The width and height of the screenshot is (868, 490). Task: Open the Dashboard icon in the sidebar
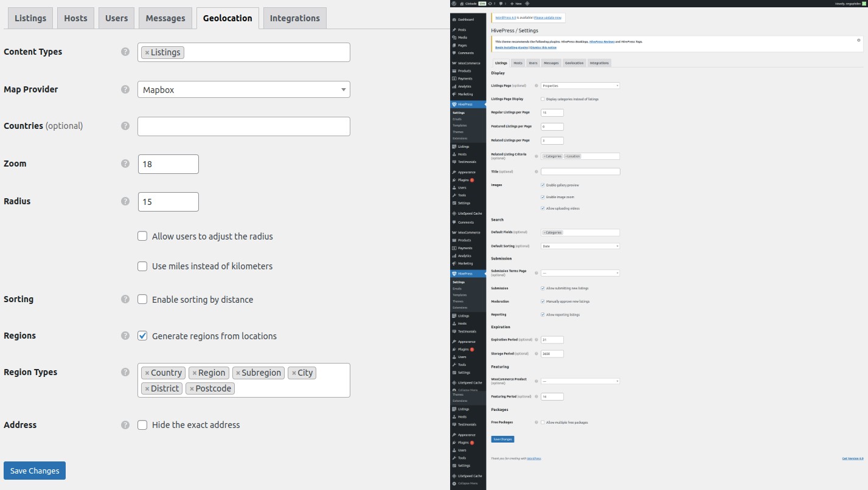click(454, 19)
